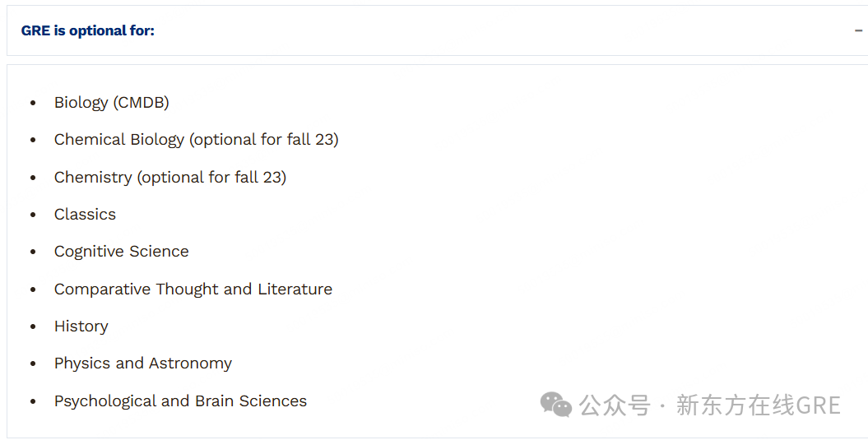Viewport: 868px width, 440px height.
Task: Select the History list item
Action: [81, 327]
